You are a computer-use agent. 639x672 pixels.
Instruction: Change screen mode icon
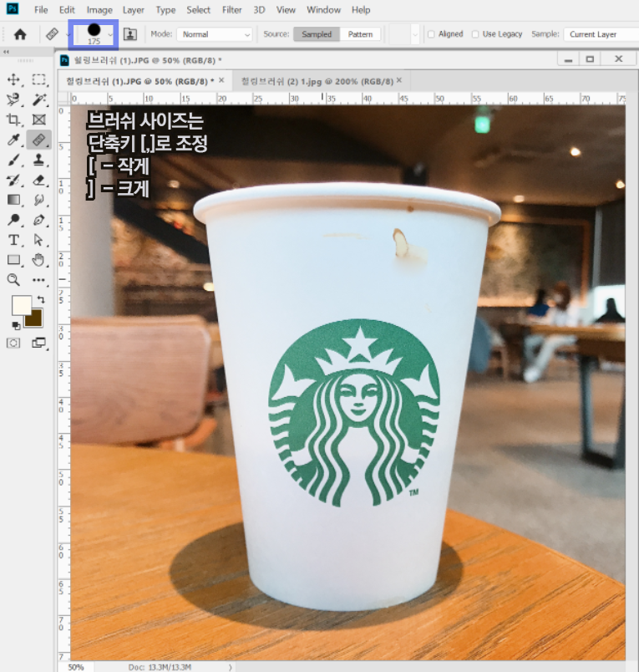[39, 343]
